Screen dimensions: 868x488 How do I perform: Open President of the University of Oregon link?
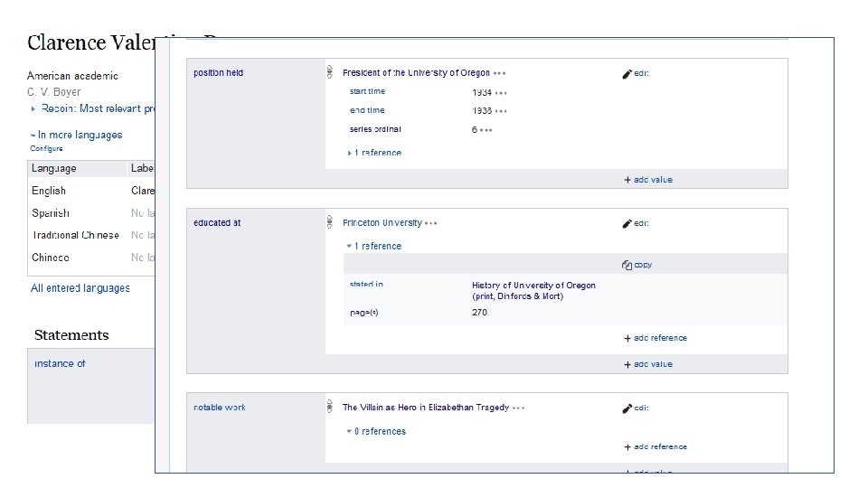coord(416,72)
